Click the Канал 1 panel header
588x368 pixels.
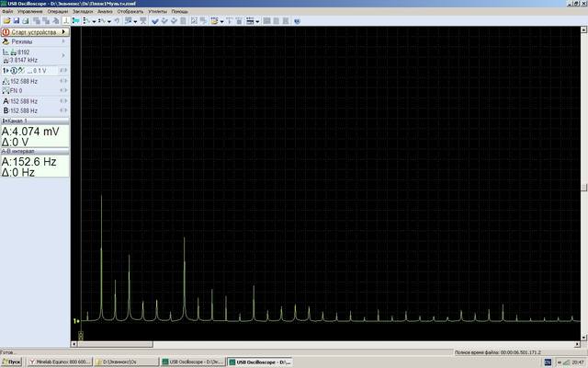[35, 121]
